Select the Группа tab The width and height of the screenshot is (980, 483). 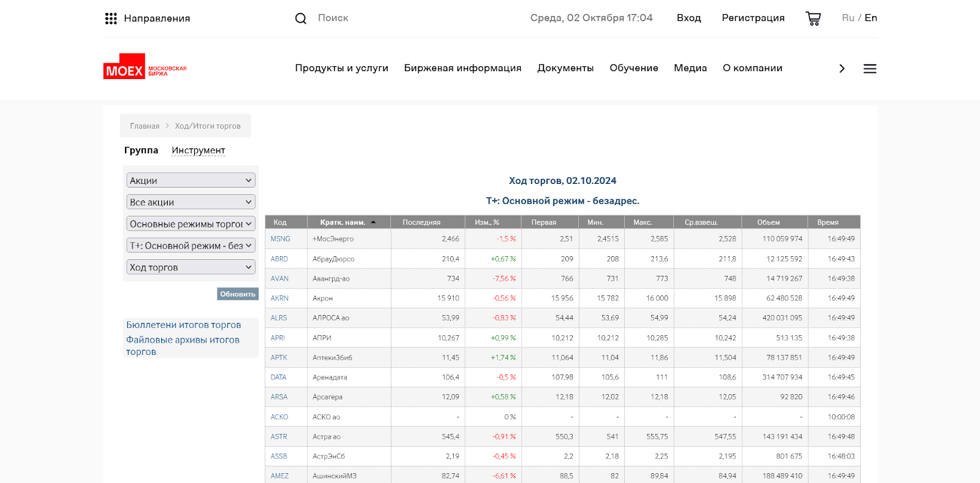pyautogui.click(x=141, y=150)
